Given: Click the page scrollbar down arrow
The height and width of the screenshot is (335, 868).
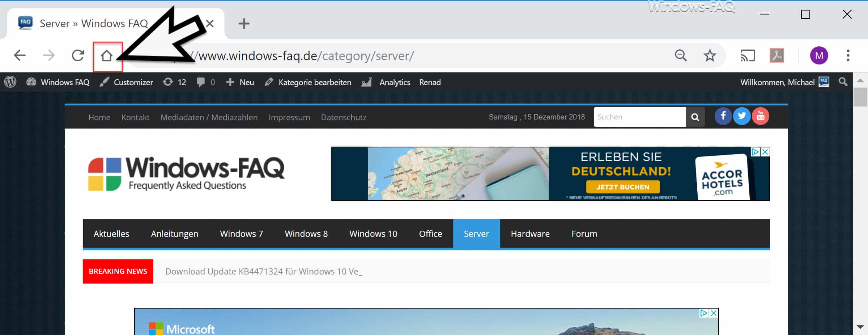Looking at the screenshot, I should coord(860,327).
